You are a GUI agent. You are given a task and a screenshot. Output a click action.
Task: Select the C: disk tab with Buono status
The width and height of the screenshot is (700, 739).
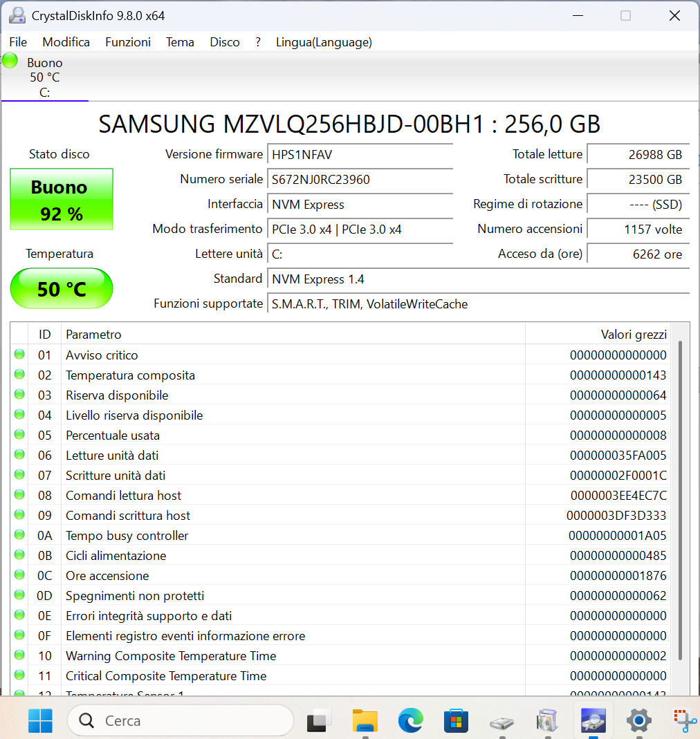[x=44, y=77]
